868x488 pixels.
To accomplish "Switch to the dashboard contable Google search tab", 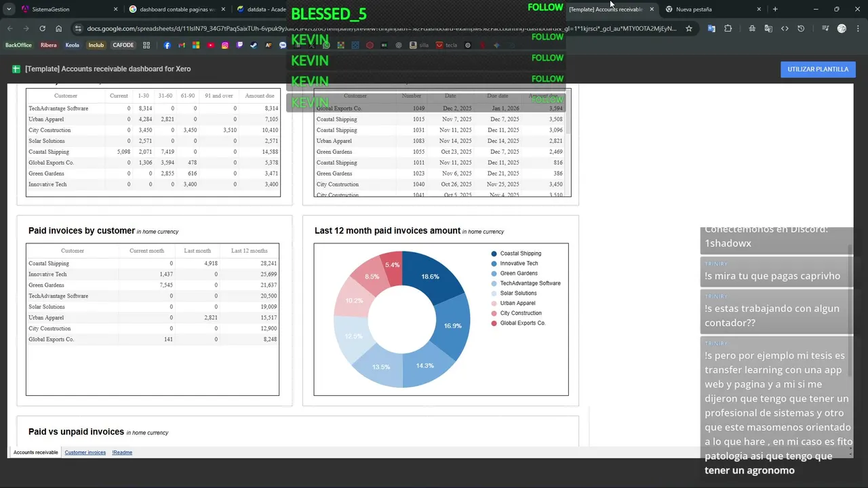I will (177, 9).
